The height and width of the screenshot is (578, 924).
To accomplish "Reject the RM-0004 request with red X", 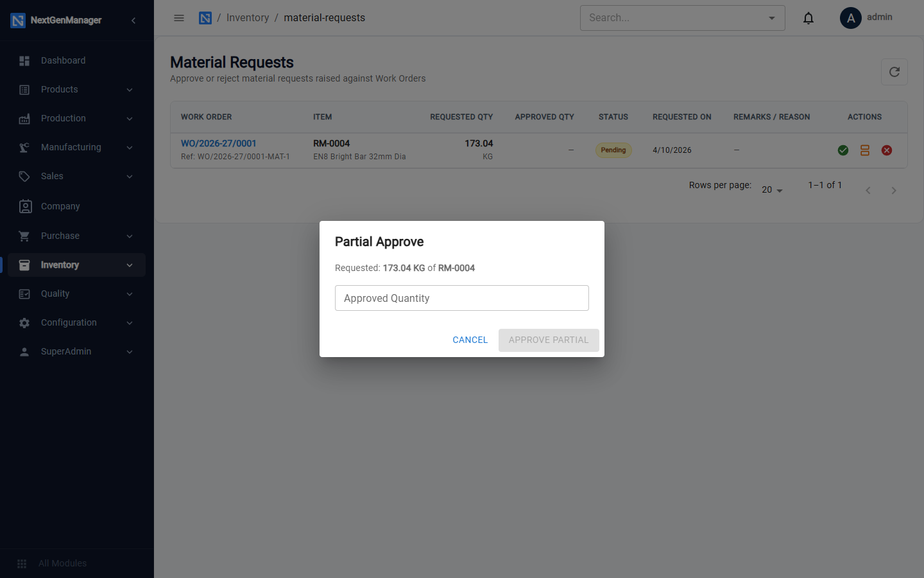I will click(x=887, y=150).
